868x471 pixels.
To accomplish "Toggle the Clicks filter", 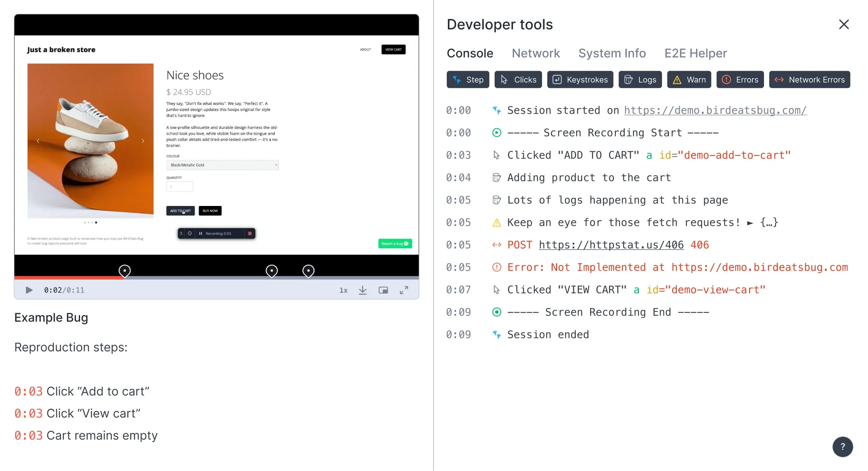I will point(518,80).
